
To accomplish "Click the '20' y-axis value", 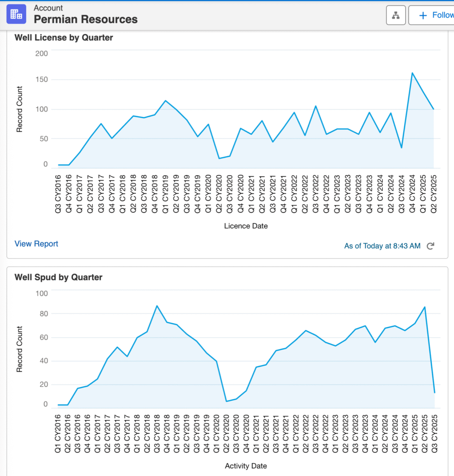I will (x=44, y=384).
